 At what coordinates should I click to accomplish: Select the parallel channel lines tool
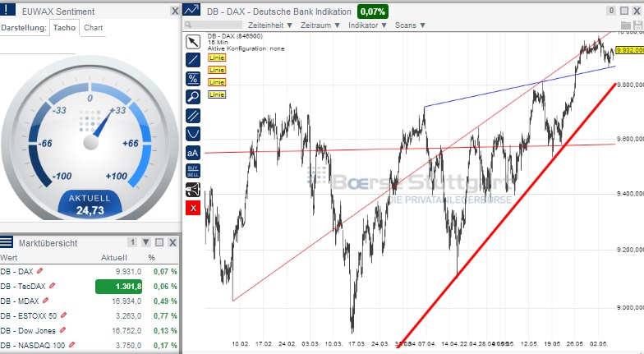(x=193, y=116)
